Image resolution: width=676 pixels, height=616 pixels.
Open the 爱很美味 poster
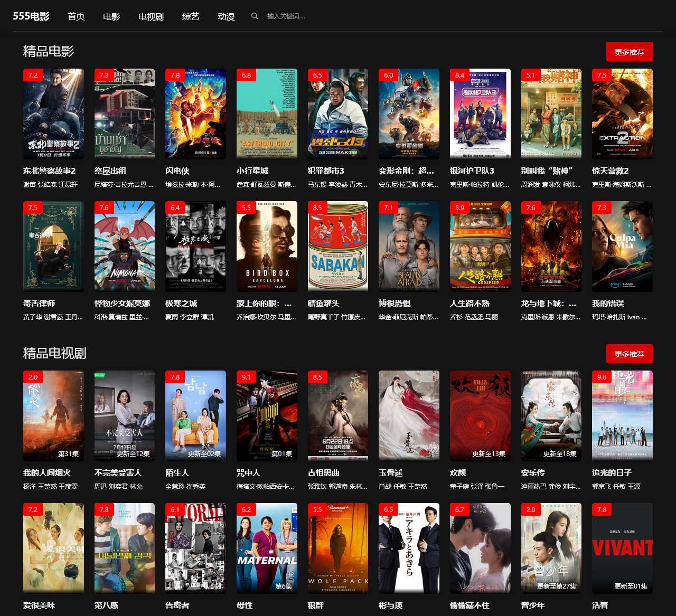click(x=53, y=548)
